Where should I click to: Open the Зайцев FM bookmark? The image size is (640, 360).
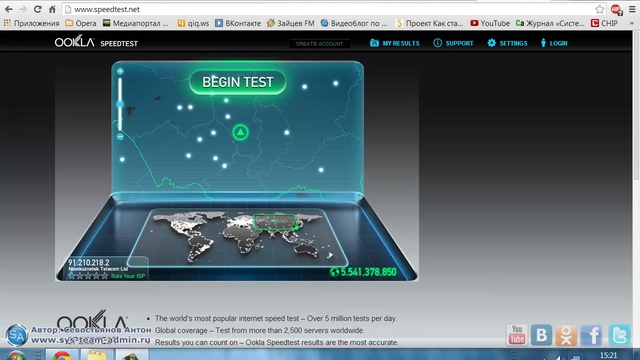[x=291, y=23]
